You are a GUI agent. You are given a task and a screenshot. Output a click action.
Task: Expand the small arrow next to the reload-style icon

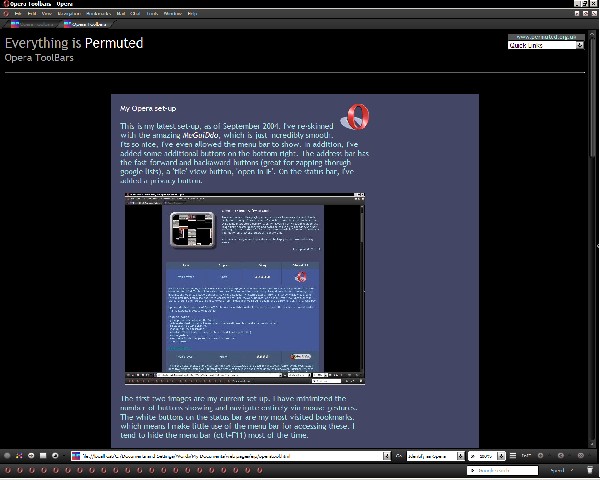tap(63, 456)
